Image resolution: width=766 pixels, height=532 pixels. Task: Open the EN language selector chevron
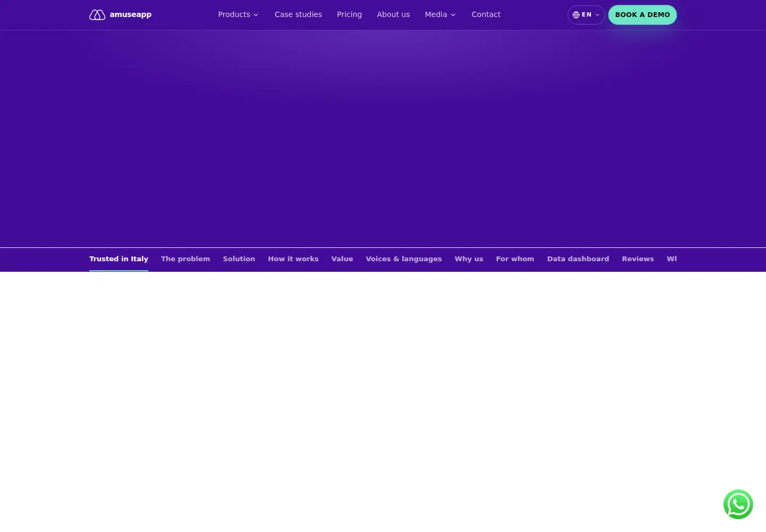pos(597,15)
